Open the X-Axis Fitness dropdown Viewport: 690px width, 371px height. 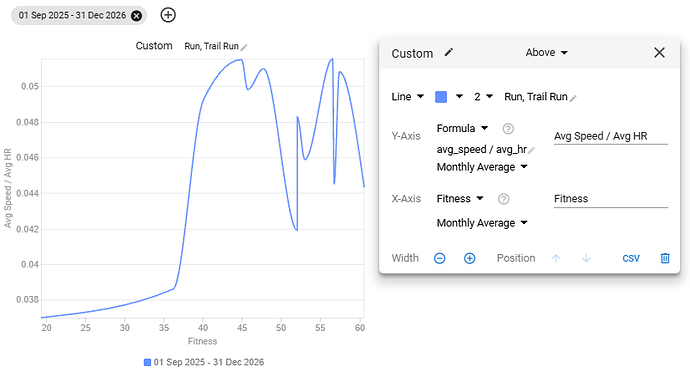(x=460, y=198)
